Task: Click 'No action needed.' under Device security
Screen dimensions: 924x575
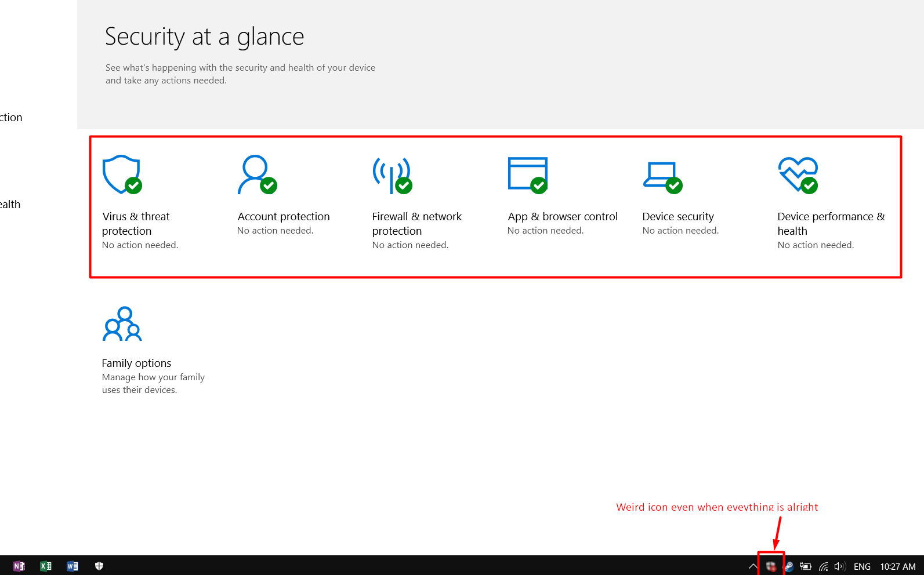Action: point(680,230)
